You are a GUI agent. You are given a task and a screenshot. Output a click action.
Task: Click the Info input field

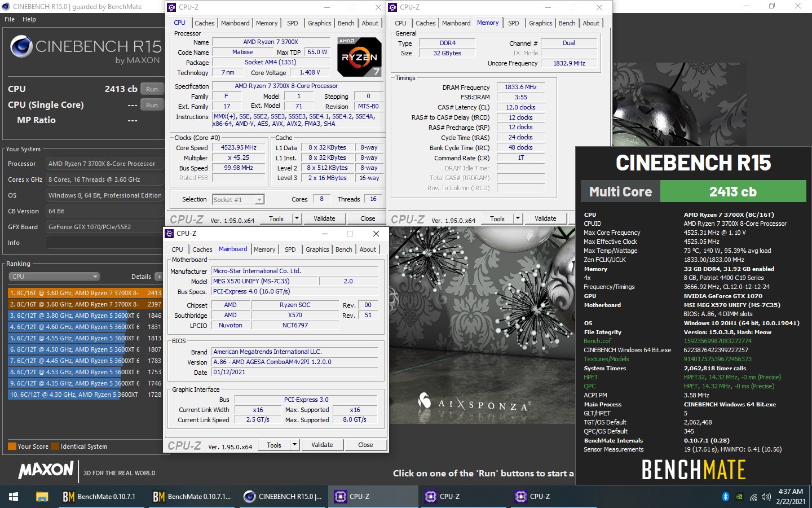pyautogui.click(x=104, y=243)
